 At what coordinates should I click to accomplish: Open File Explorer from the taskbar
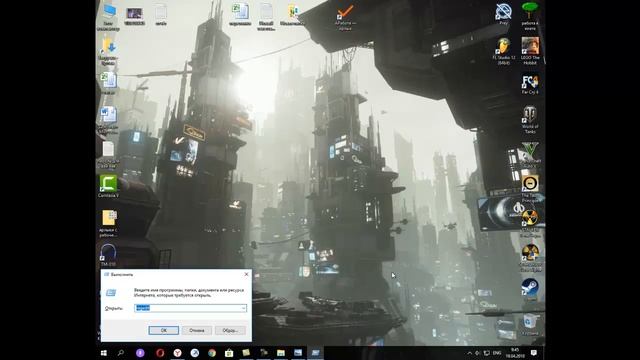pos(281,353)
